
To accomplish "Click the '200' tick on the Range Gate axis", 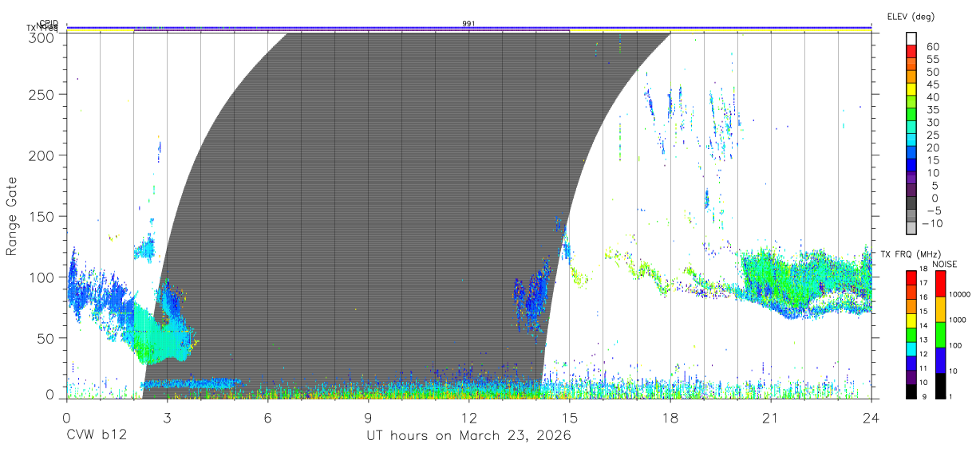I will point(42,155).
